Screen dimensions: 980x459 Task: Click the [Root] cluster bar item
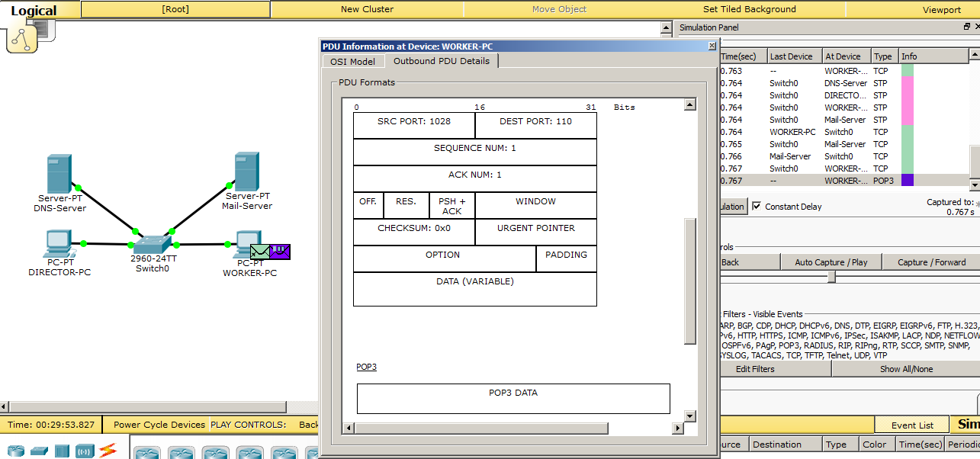click(175, 9)
